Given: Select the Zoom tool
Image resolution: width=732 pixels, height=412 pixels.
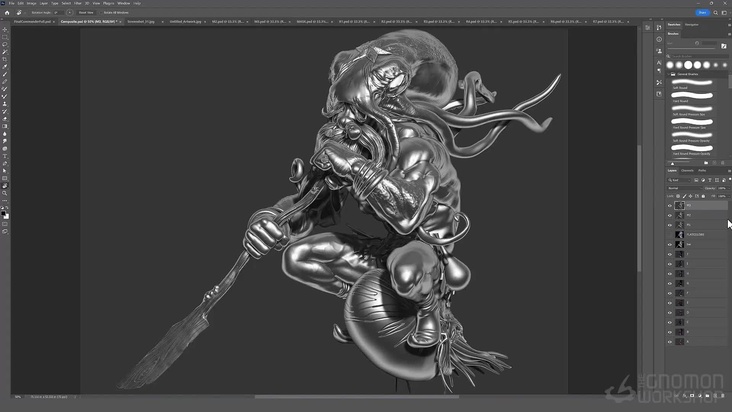Looking at the screenshot, I should click(5, 193).
